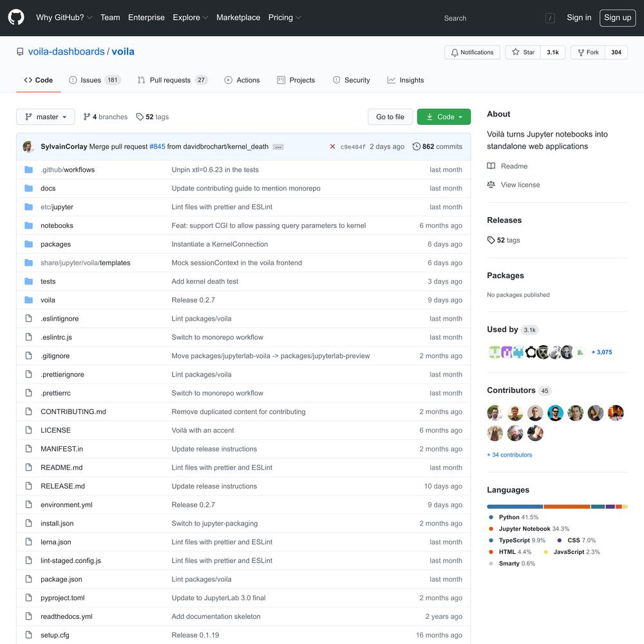Image resolution: width=644 pixels, height=644 pixels.
Task: Switch to the Pull requests tab
Action: point(173,80)
